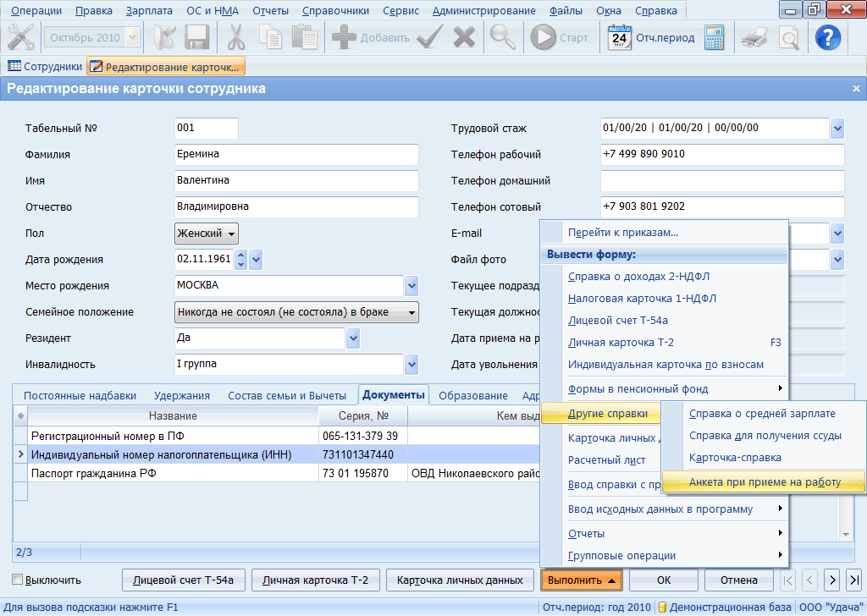Increase the Дата рождения stepper value
Screen dimensions: 867x616
tap(240, 255)
